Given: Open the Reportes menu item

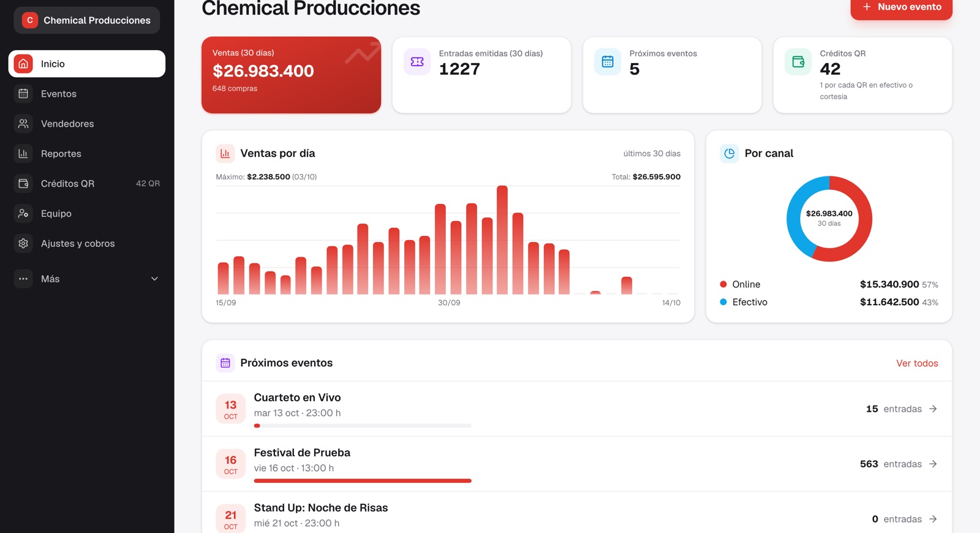Looking at the screenshot, I should (87, 154).
